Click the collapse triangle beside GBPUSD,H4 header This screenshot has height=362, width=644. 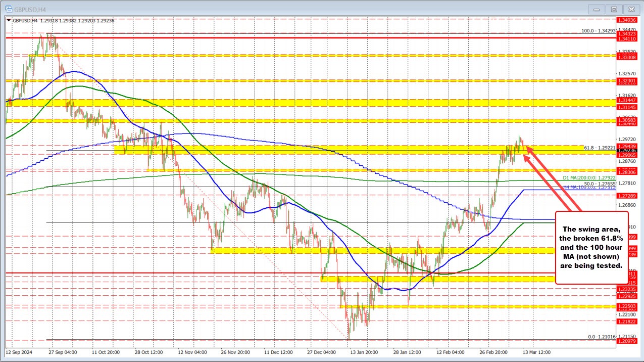pyautogui.click(x=9, y=21)
